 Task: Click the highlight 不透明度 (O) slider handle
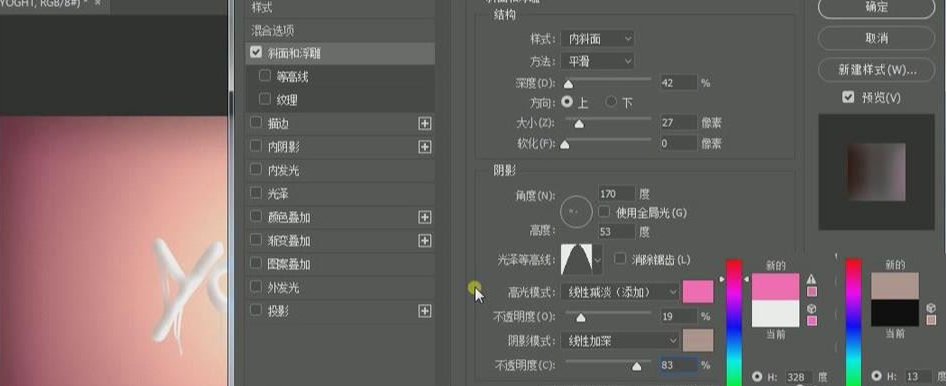pyautogui.click(x=580, y=317)
